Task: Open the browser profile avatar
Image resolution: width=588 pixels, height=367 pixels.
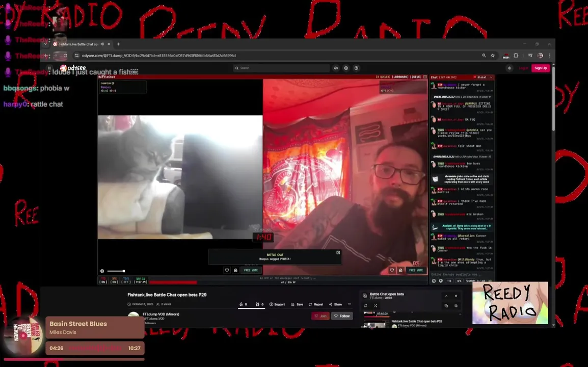Action: click(x=540, y=56)
